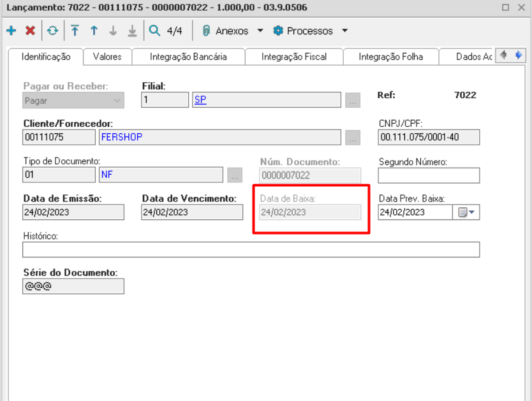Switch to the Valores tab
The image size is (532, 401).
point(107,57)
